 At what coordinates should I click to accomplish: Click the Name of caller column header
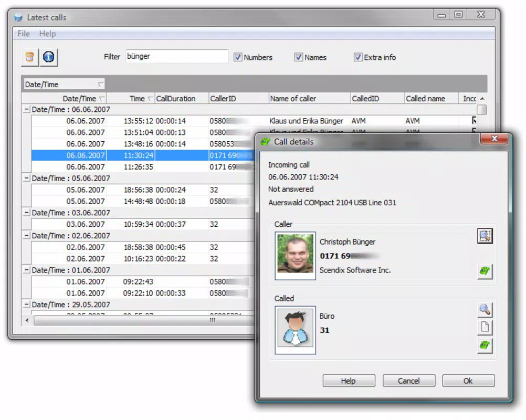pyautogui.click(x=310, y=99)
